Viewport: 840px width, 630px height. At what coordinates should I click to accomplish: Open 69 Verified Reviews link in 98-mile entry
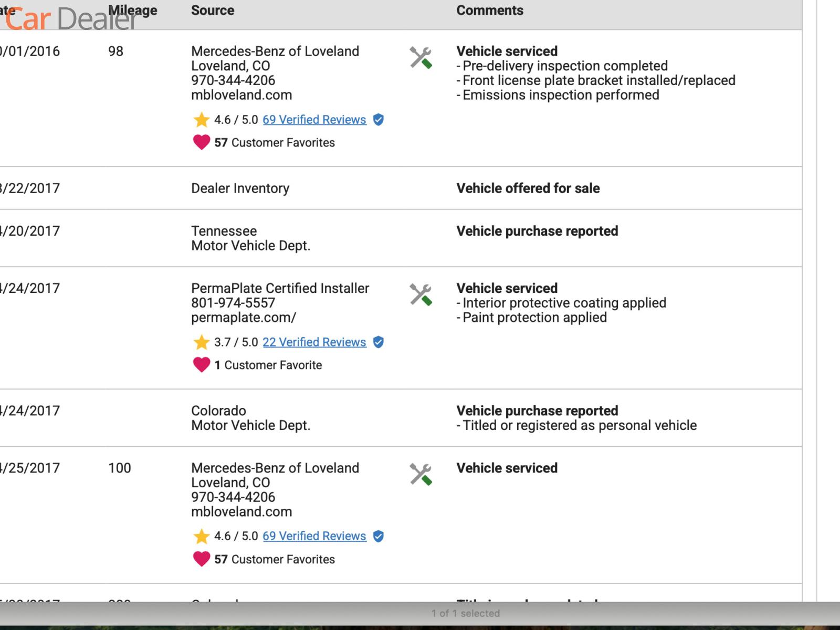click(314, 120)
